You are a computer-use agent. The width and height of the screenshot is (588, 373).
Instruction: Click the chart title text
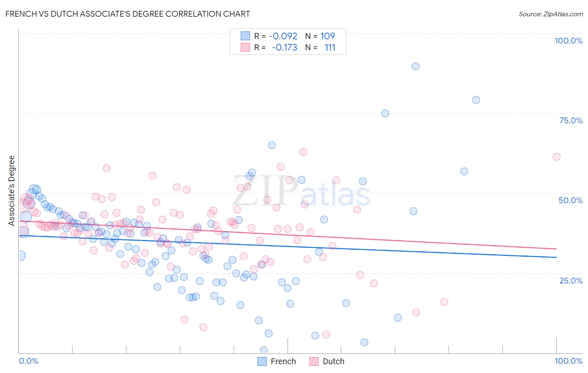pos(128,14)
